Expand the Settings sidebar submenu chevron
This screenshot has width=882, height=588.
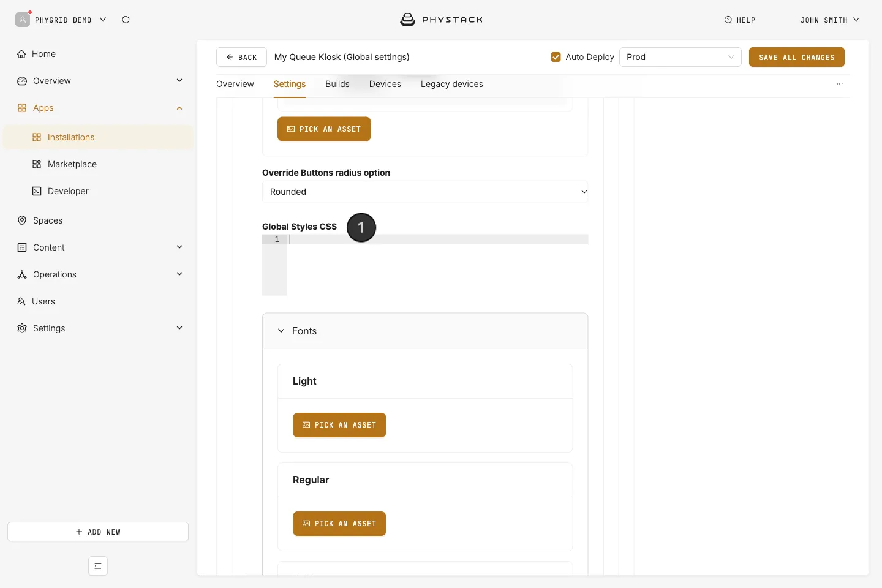tap(179, 328)
